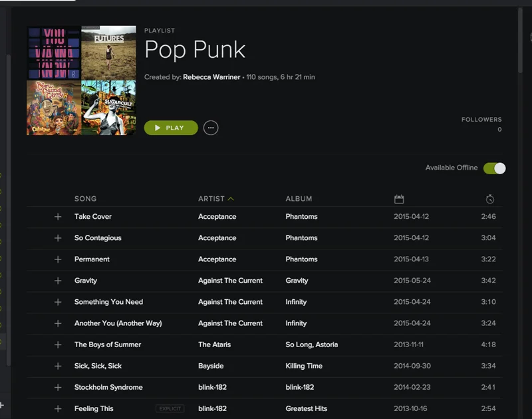
Task: Play the Pop Punk playlist
Action: point(171,128)
